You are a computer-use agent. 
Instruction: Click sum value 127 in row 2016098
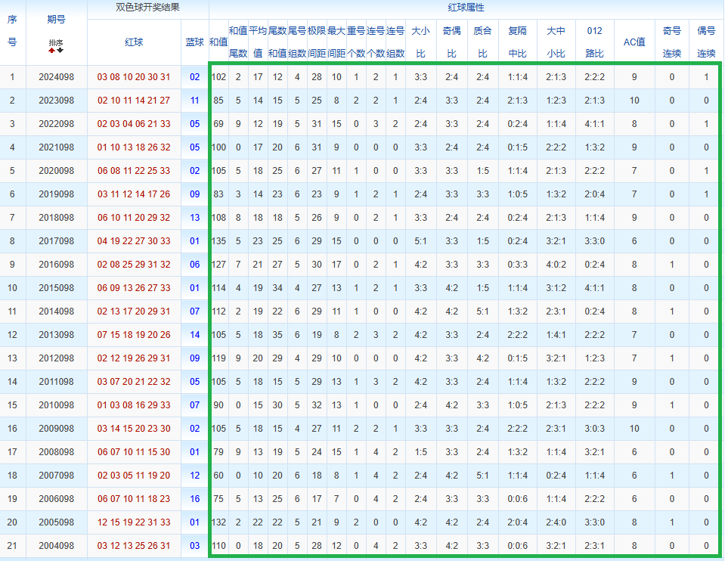[x=218, y=265]
